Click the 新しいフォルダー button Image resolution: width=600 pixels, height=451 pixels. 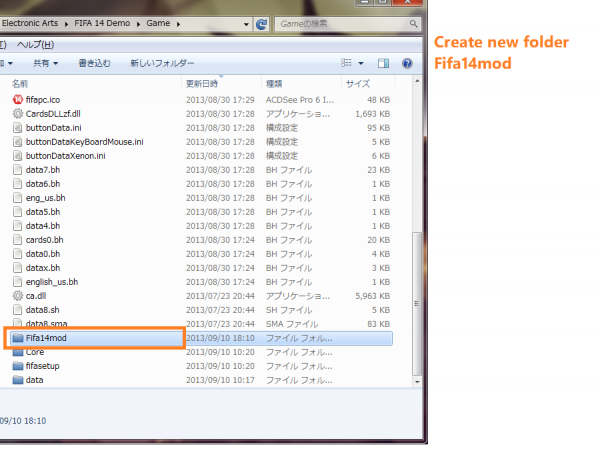pyautogui.click(x=162, y=63)
